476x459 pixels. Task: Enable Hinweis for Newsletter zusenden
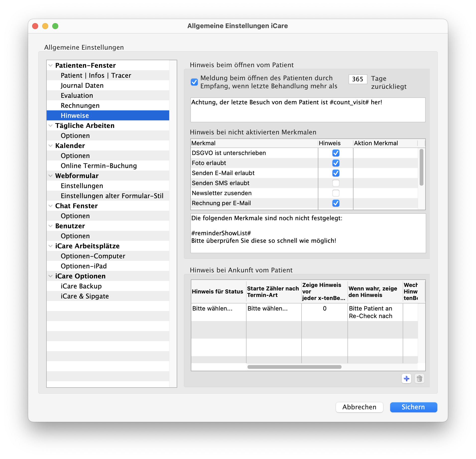coord(336,193)
